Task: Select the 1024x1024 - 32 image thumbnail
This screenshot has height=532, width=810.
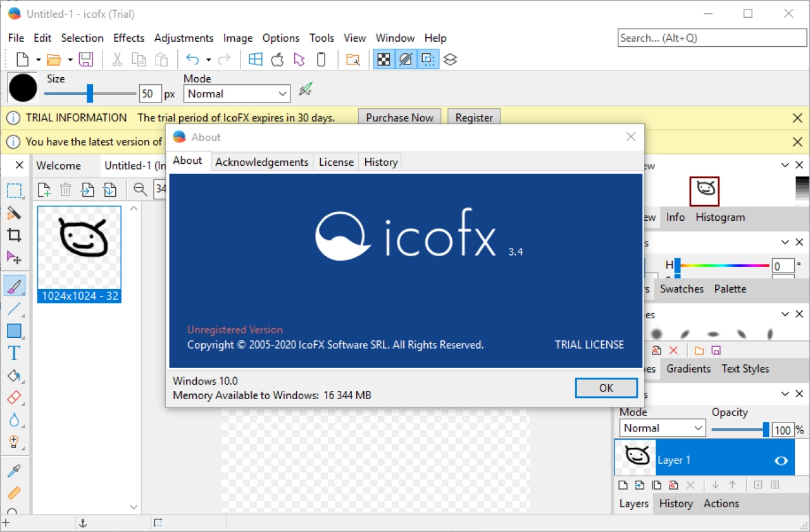Action: click(79, 254)
